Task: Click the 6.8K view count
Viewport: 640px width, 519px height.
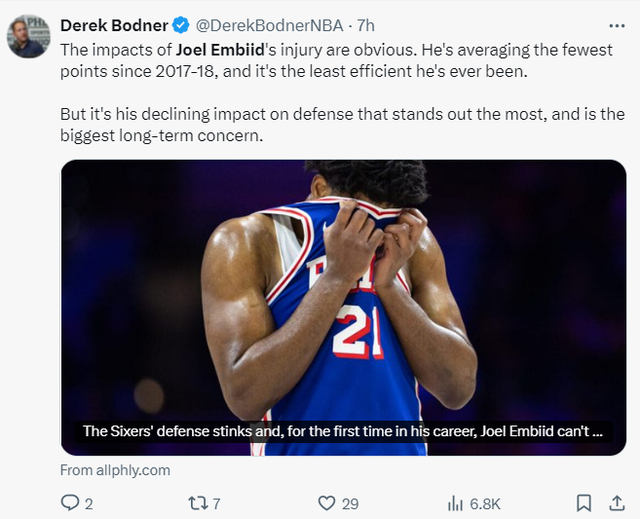Action: pyautogui.click(x=485, y=504)
